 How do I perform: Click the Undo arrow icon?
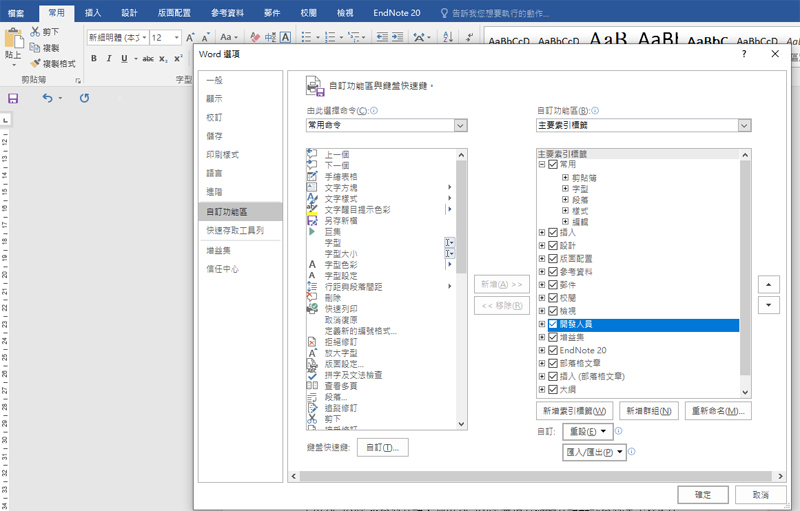click(x=47, y=98)
